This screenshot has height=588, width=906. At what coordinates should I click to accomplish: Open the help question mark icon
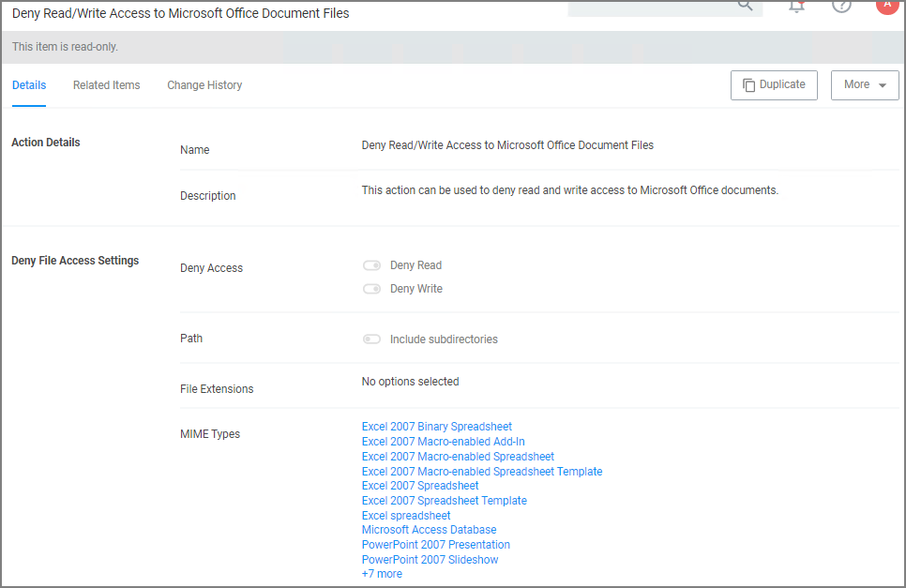(841, 6)
